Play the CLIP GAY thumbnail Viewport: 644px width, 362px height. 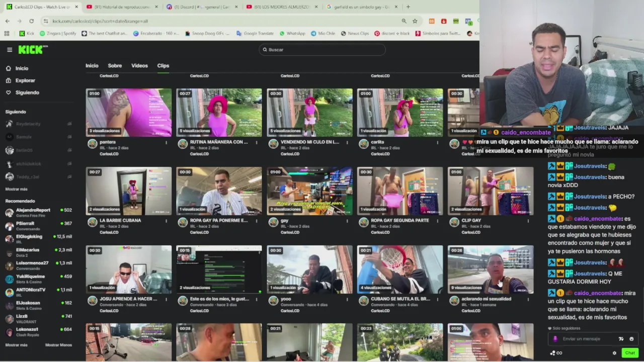[x=491, y=191]
